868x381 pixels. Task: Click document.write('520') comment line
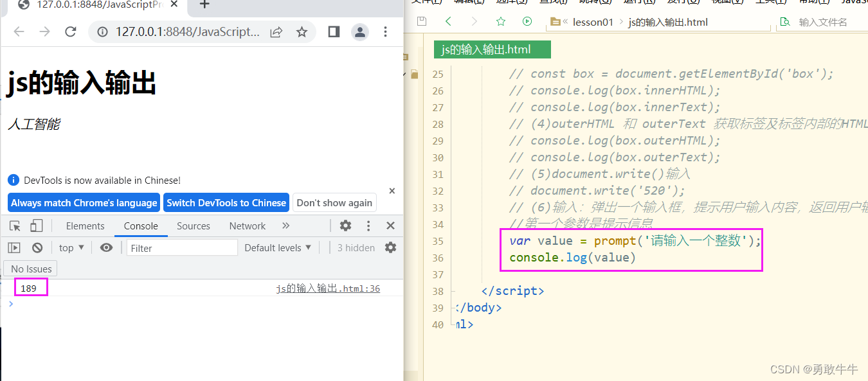click(597, 191)
